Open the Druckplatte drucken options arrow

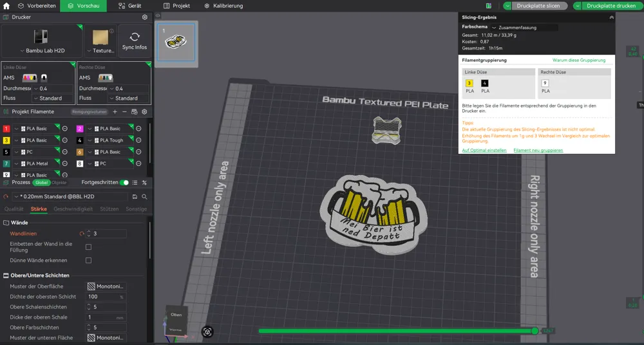click(578, 6)
